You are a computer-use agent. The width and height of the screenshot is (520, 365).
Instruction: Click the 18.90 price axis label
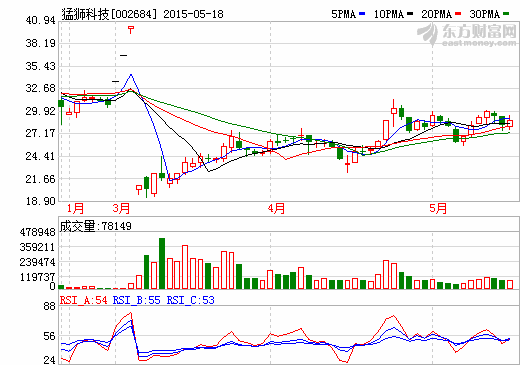(40, 201)
